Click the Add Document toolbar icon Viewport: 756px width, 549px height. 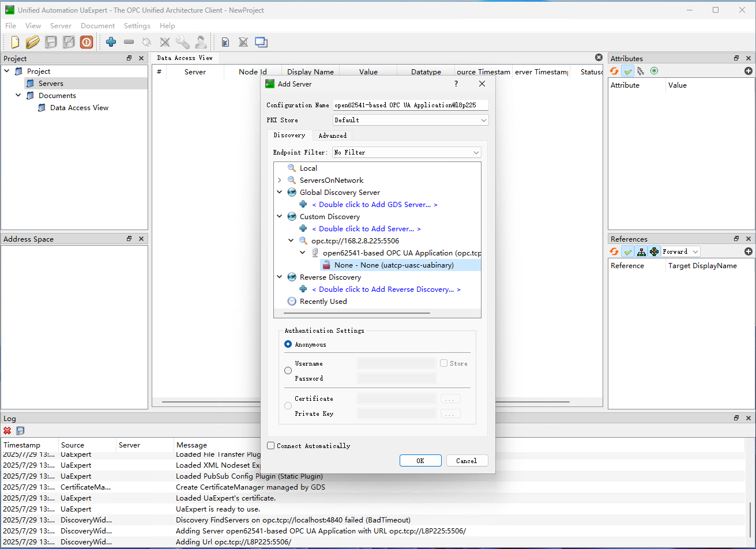(225, 42)
